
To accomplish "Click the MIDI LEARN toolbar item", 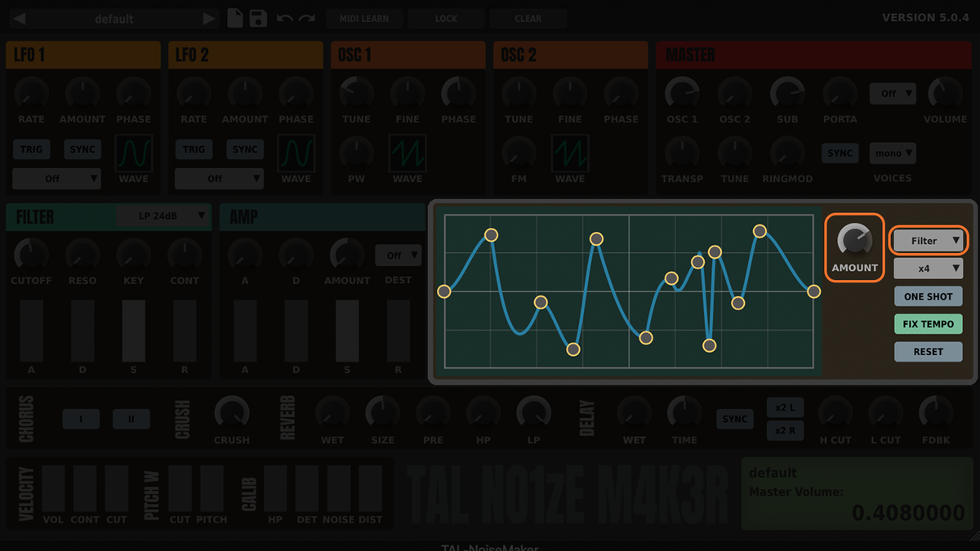I will [364, 18].
